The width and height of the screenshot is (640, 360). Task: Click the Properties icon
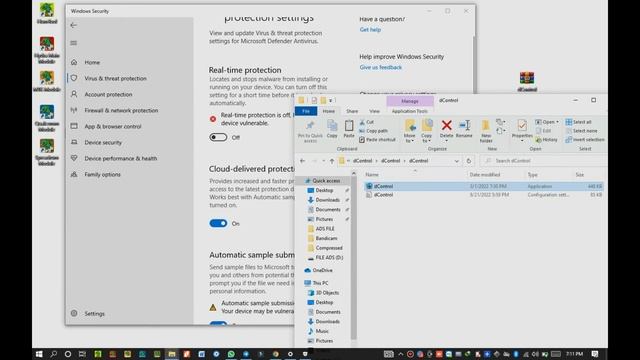[522, 126]
